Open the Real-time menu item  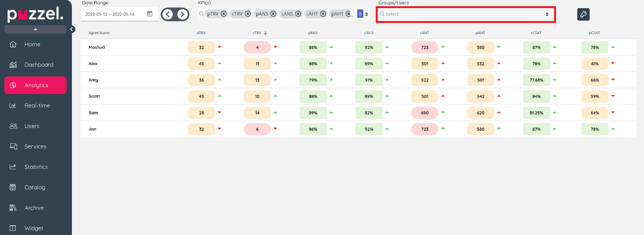point(37,106)
